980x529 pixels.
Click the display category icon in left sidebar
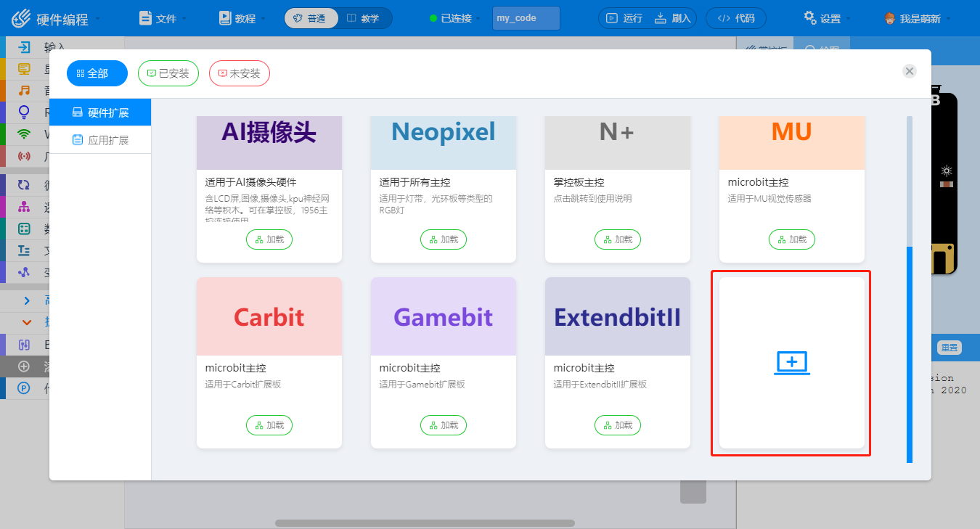click(25, 69)
